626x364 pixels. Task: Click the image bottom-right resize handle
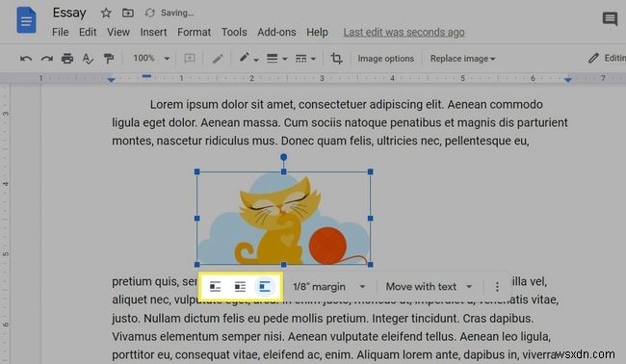point(371,264)
